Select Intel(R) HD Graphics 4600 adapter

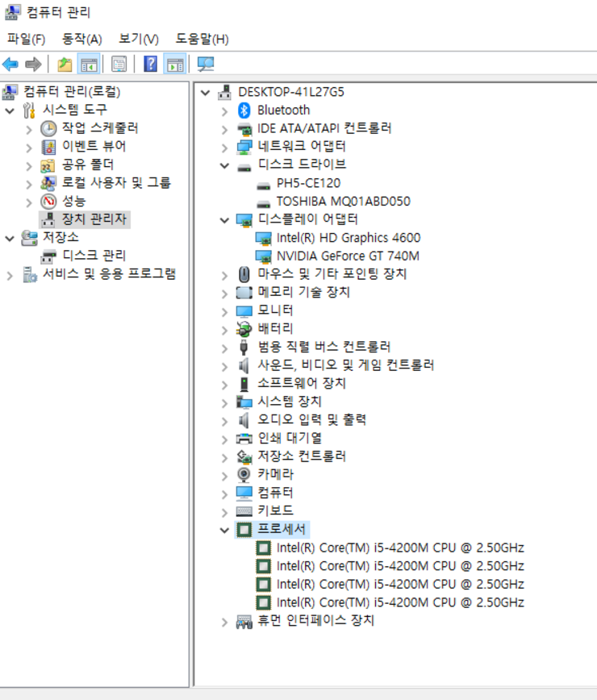tap(349, 238)
